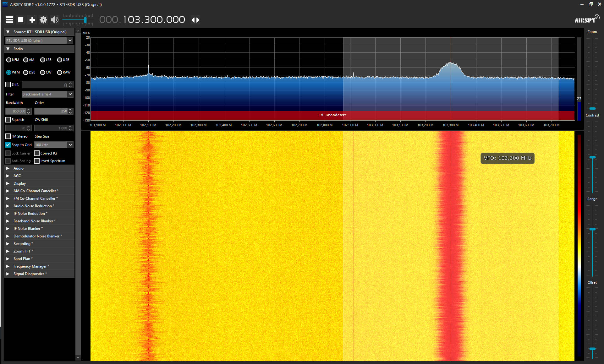Expand the Zoom FFT section
Screen dimensions: 604x364
(39, 251)
